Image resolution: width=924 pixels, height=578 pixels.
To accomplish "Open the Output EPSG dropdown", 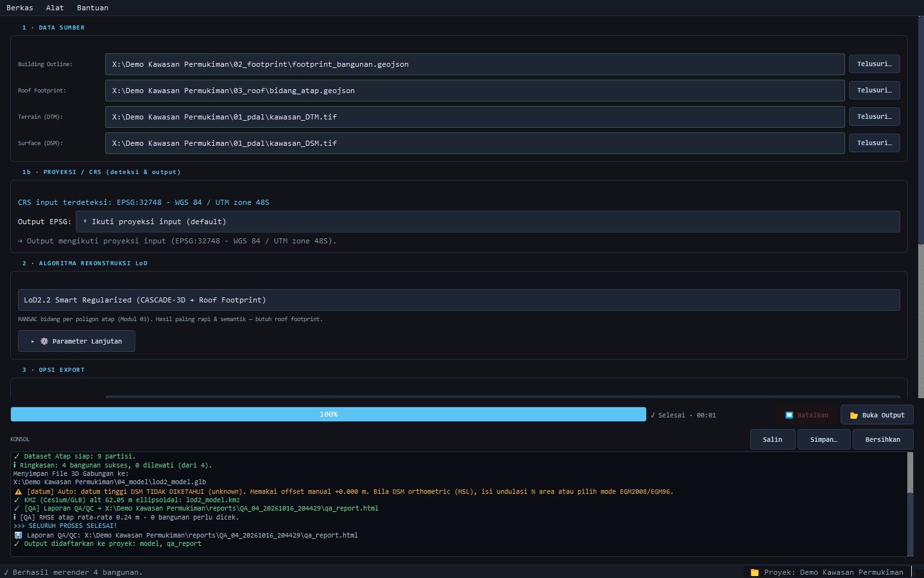I will (488, 222).
